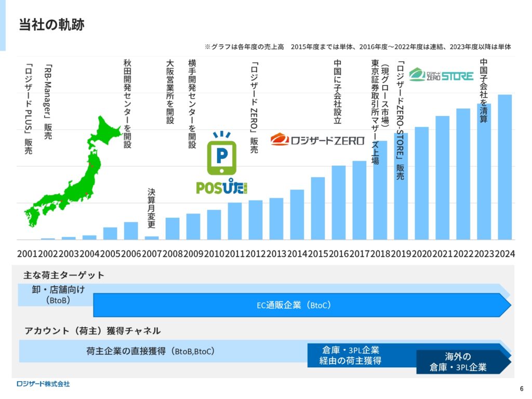Screen dimensions: 532x399
Task: Click the 中国に子会社設立 label
Action: (338, 92)
